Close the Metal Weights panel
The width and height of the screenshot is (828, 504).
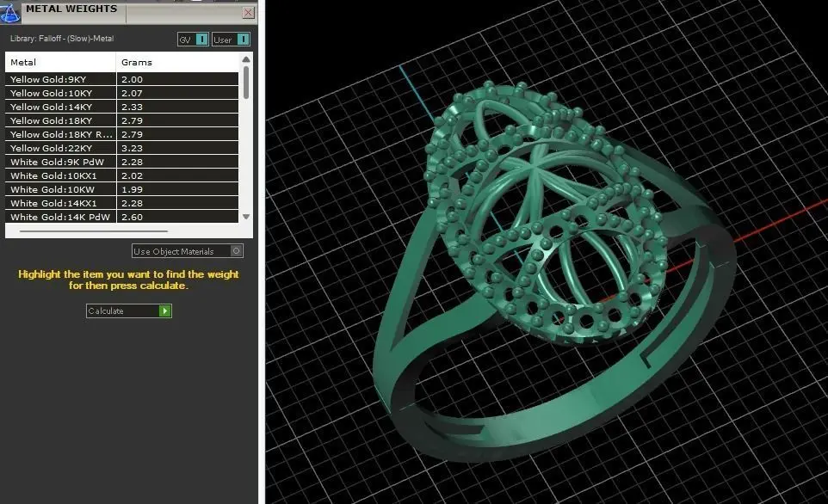(x=248, y=13)
